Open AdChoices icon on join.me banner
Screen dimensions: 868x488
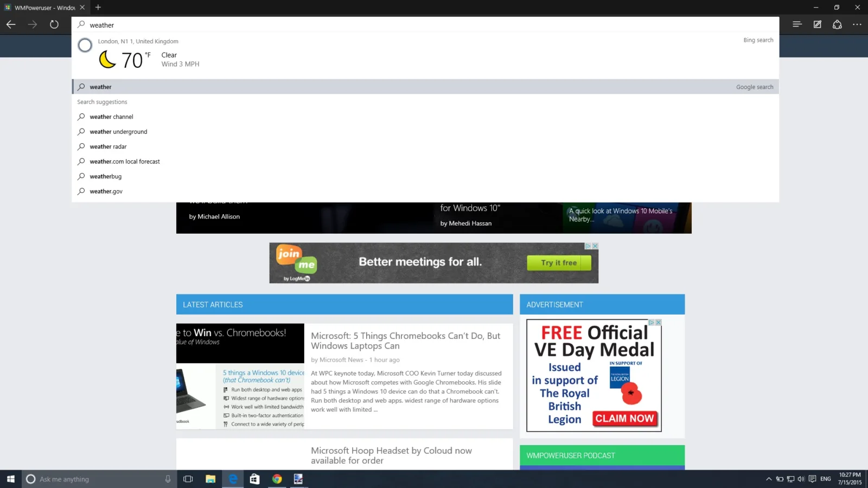point(588,246)
